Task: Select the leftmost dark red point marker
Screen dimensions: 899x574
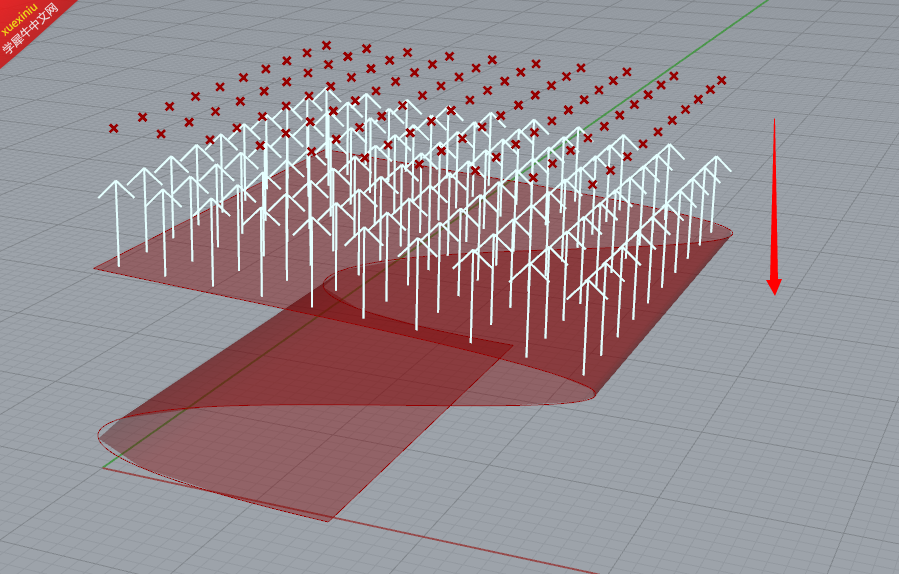Action: coord(114,128)
